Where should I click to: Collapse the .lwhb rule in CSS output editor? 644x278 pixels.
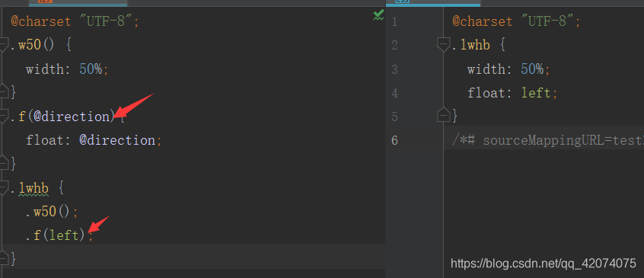(x=443, y=45)
